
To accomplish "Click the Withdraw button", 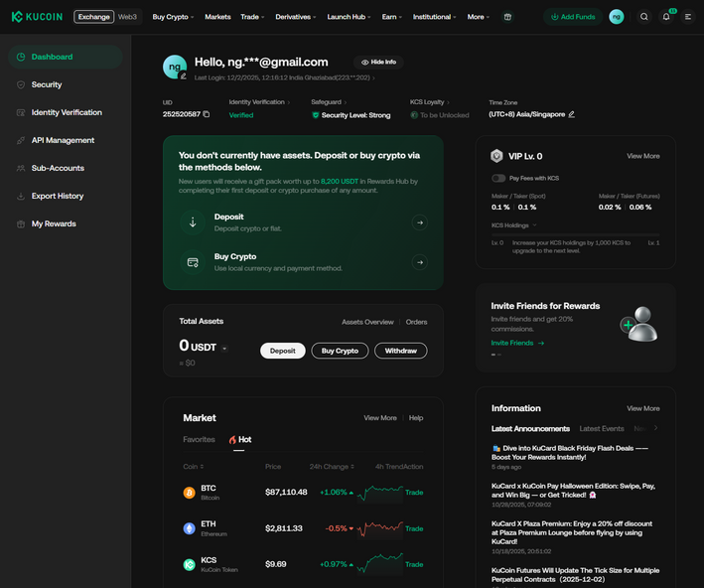I will pos(401,351).
